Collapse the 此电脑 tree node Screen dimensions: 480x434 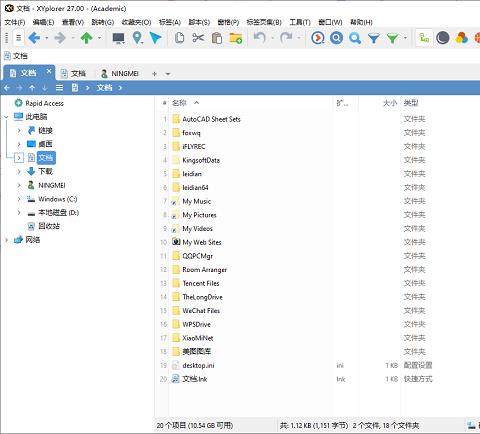(x=6, y=117)
